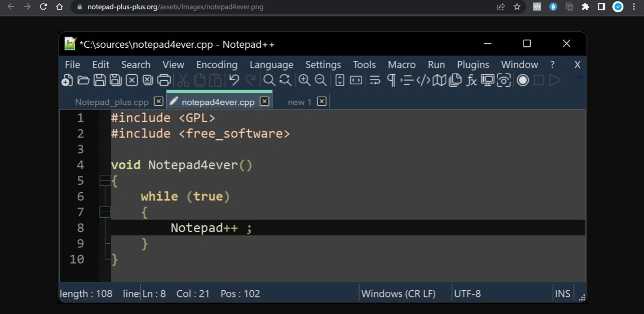Click the Paste clipboard icon
Viewport: 644px width, 314px height.
pos(216,80)
